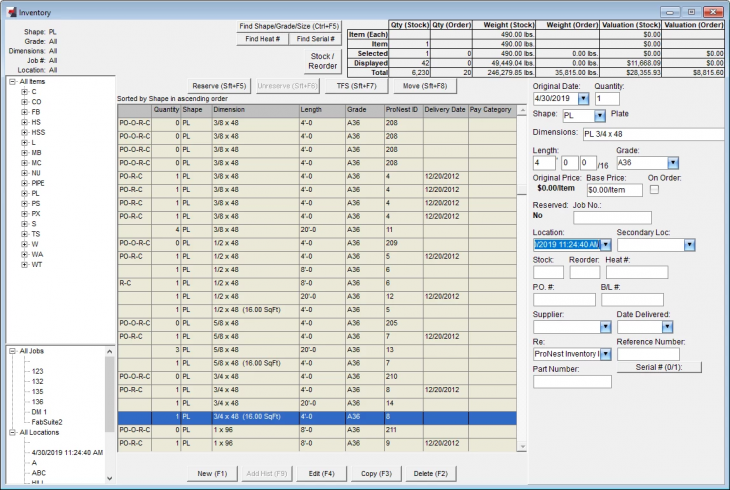Image resolution: width=730 pixels, height=490 pixels.
Task: Sort by the Quantity column header
Action: [x=166, y=110]
